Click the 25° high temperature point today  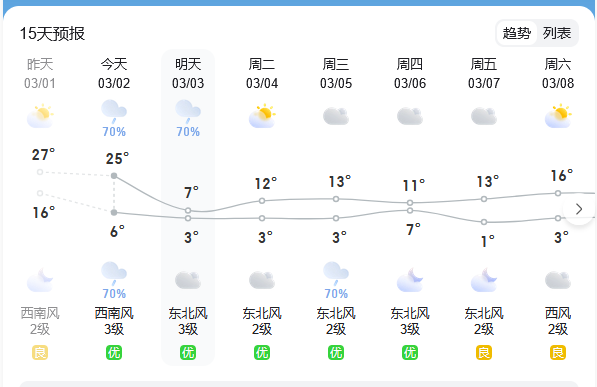[114, 176]
